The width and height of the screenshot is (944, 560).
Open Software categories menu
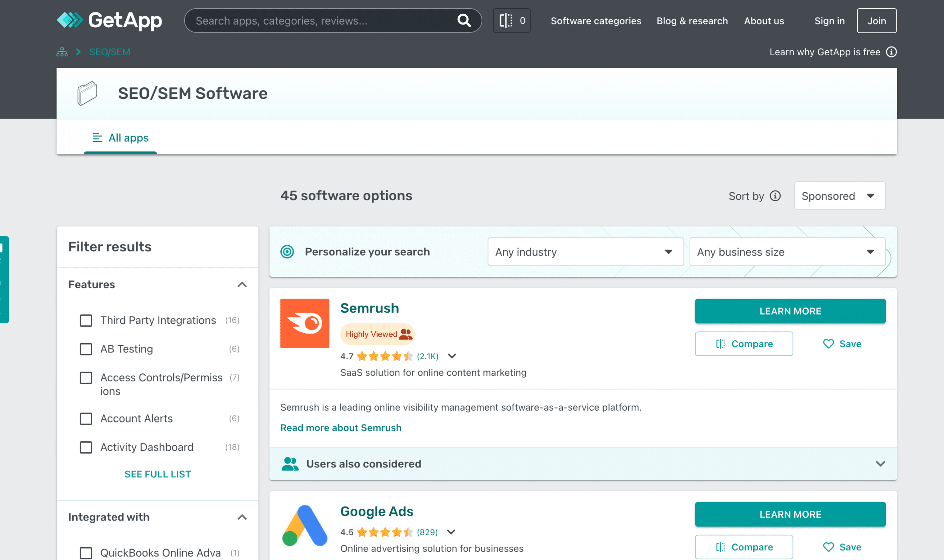coord(596,21)
